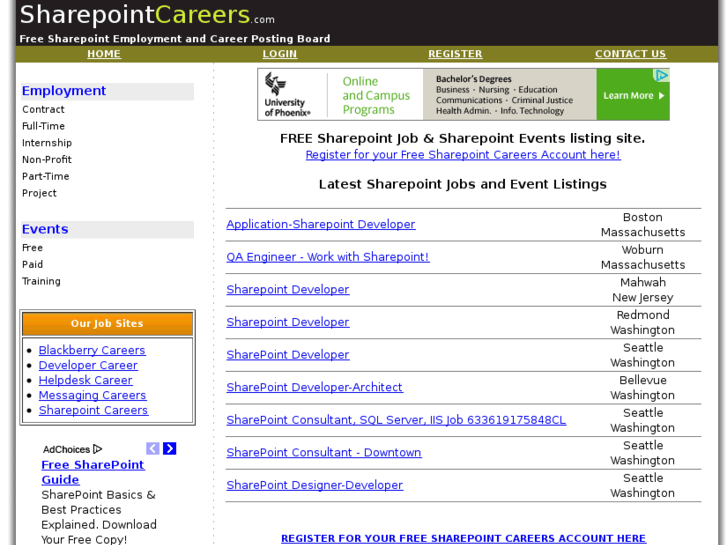Filter jobs by Internship
This screenshot has height=545, width=727.
point(47,143)
